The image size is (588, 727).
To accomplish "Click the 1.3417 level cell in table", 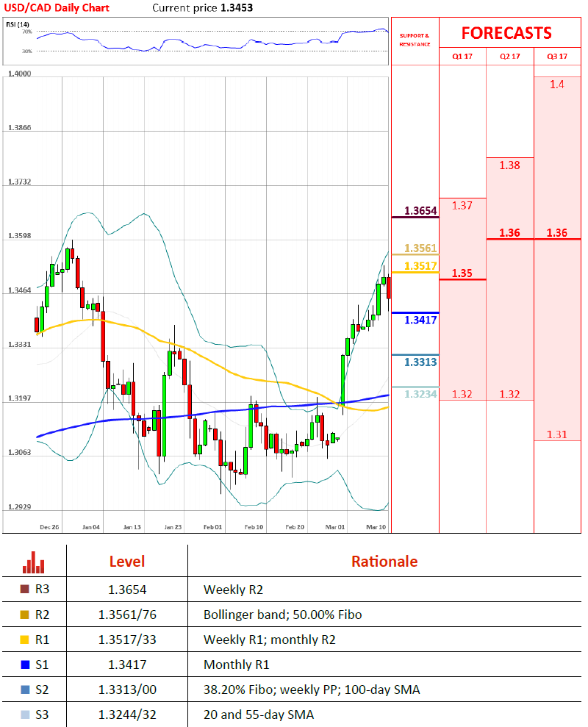I will (x=127, y=665).
